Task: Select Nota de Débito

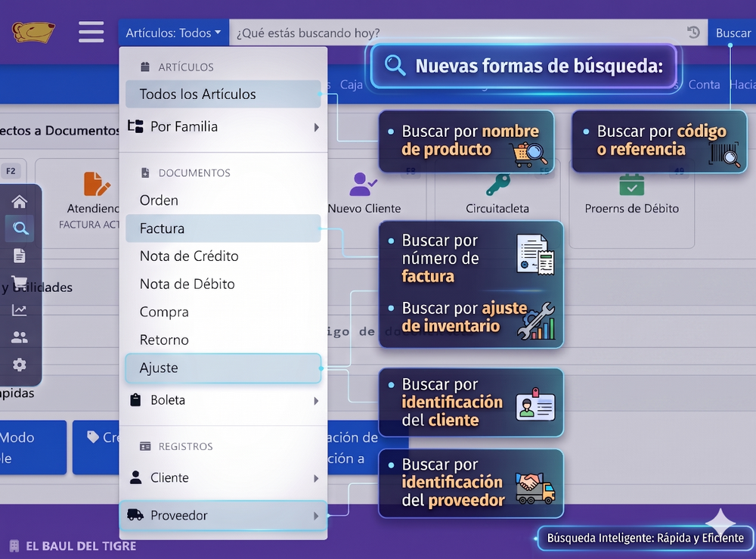Action: [223, 284]
